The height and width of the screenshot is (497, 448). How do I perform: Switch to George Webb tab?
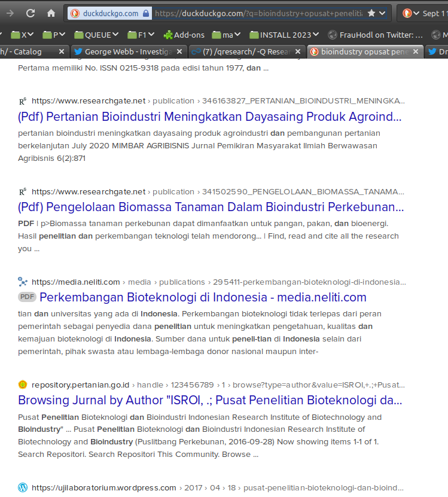click(x=128, y=51)
